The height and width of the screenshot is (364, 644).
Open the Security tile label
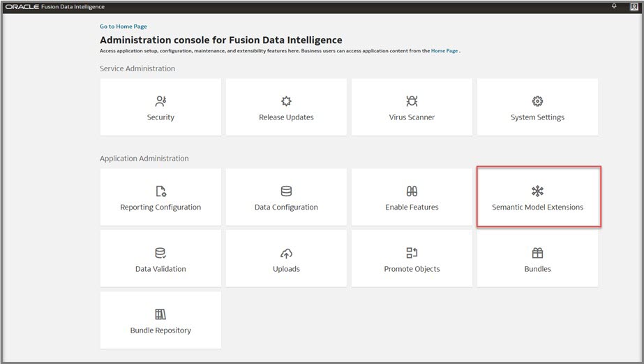tap(160, 117)
